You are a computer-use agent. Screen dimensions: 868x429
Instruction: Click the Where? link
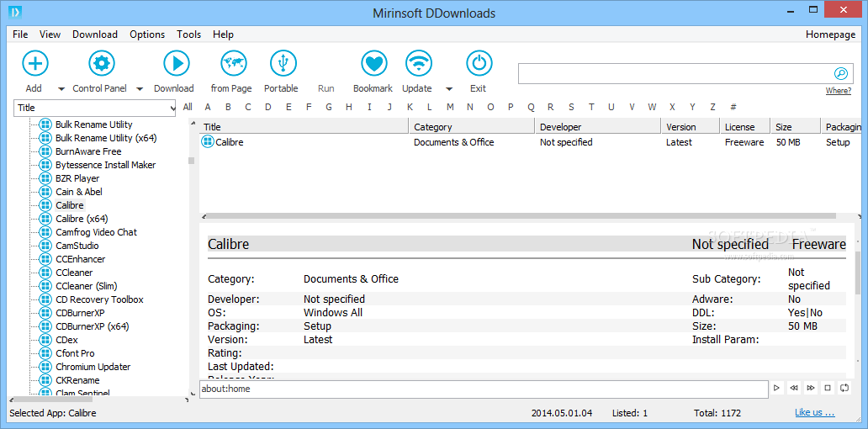coord(839,91)
